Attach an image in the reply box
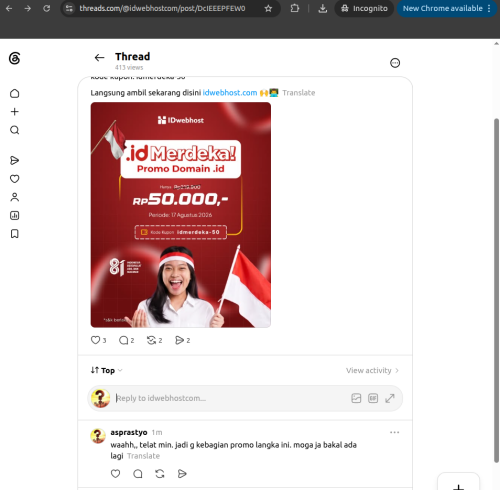Image resolution: width=500 pixels, height=490 pixels. tap(356, 398)
